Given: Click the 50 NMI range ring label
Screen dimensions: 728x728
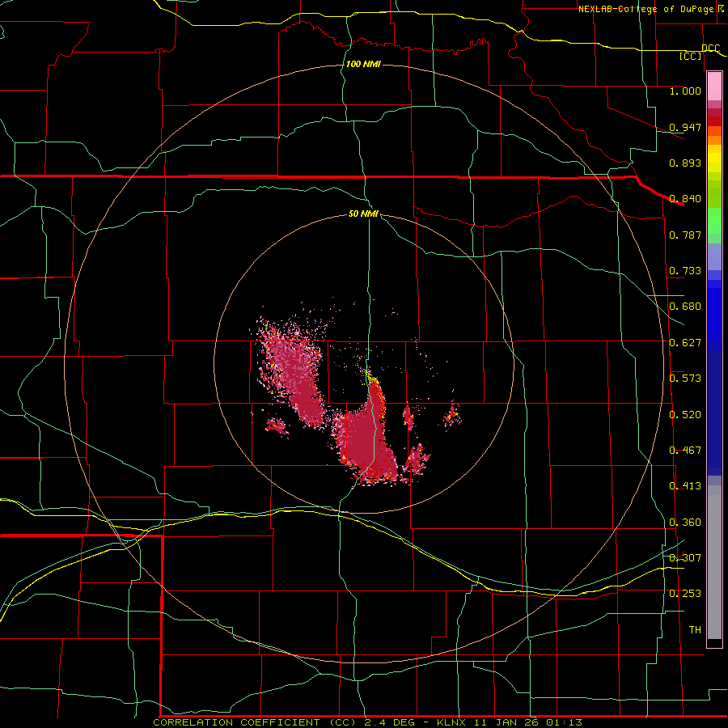Looking at the screenshot, I should coord(363,214).
